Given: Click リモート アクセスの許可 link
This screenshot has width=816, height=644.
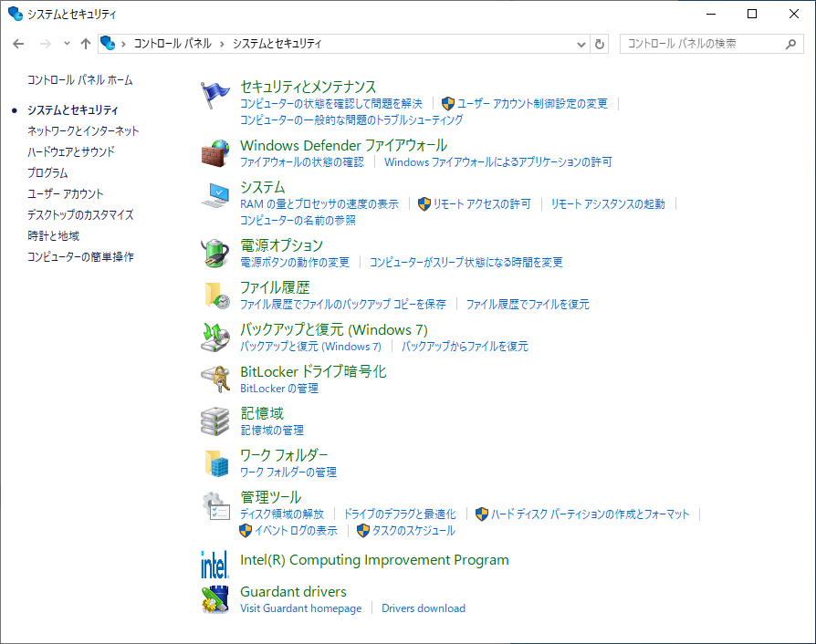Looking at the screenshot, I should pyautogui.click(x=482, y=204).
